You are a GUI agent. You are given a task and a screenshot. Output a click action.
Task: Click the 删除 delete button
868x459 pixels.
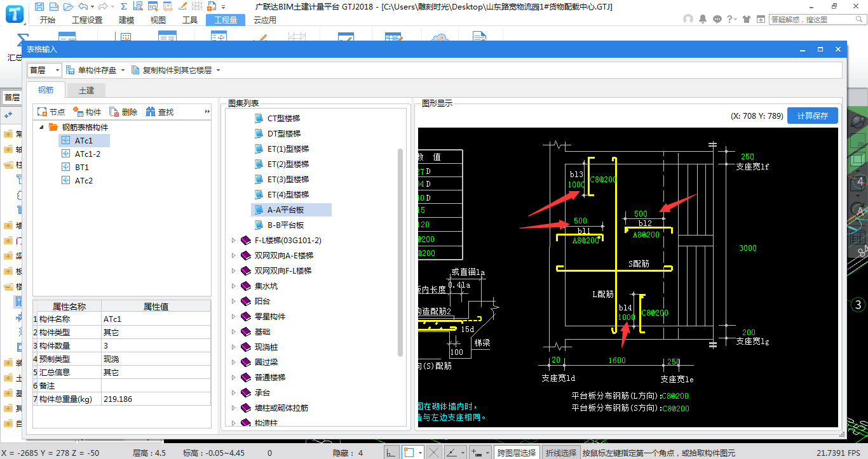click(123, 112)
